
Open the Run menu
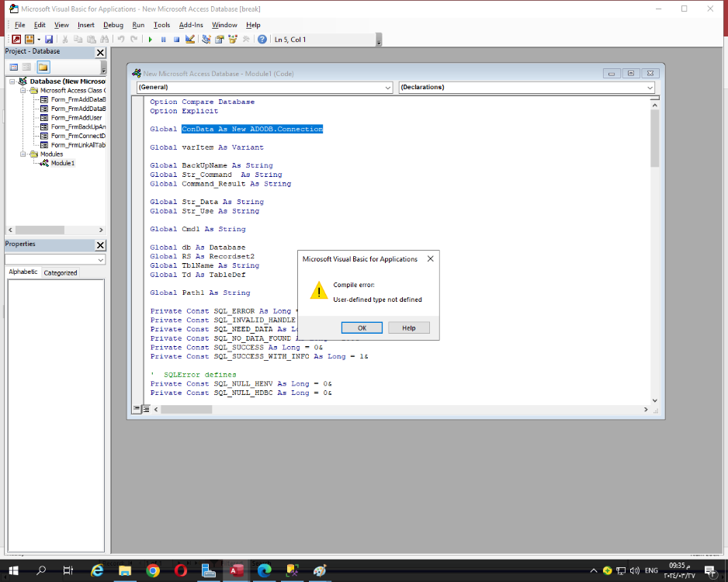(138, 25)
